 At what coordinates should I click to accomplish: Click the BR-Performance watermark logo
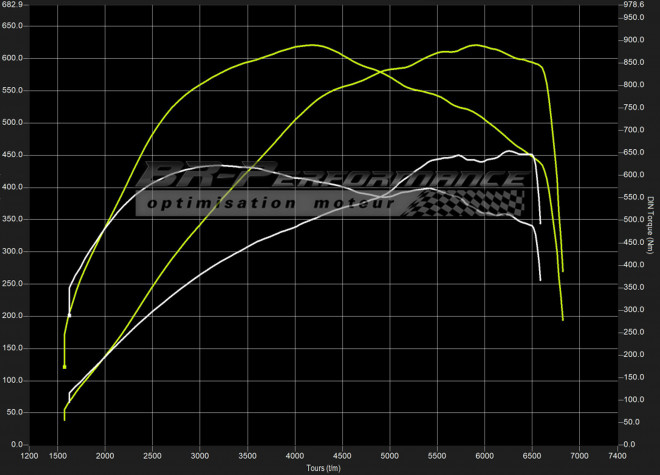pyautogui.click(x=335, y=178)
